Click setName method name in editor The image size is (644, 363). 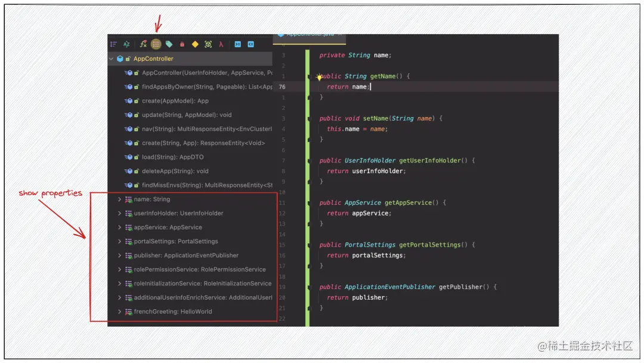376,118
